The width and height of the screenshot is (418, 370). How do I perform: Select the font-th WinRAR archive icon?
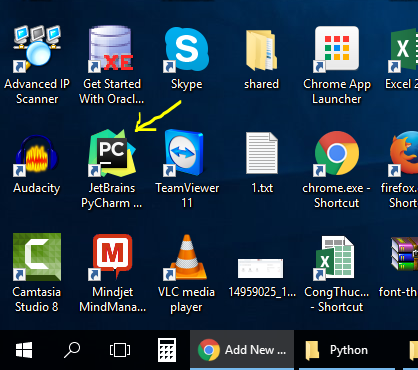404,253
